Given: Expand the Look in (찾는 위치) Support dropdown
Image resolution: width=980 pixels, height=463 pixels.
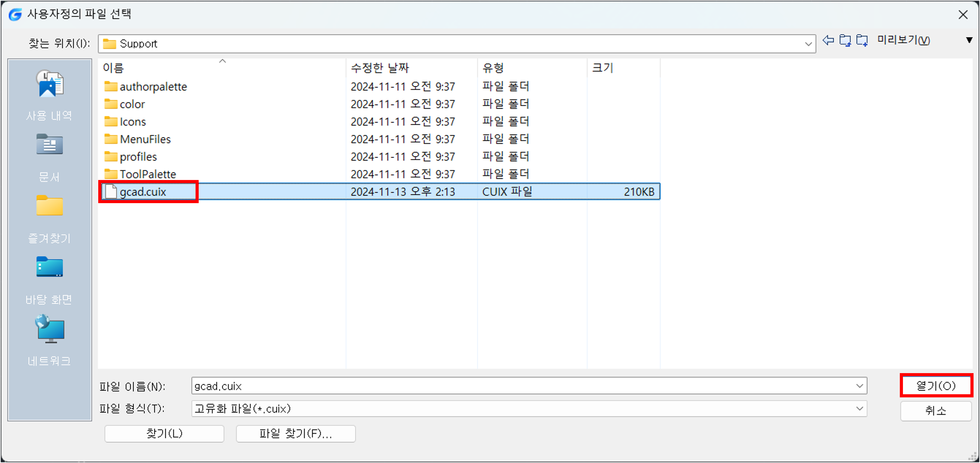Looking at the screenshot, I should tap(808, 44).
